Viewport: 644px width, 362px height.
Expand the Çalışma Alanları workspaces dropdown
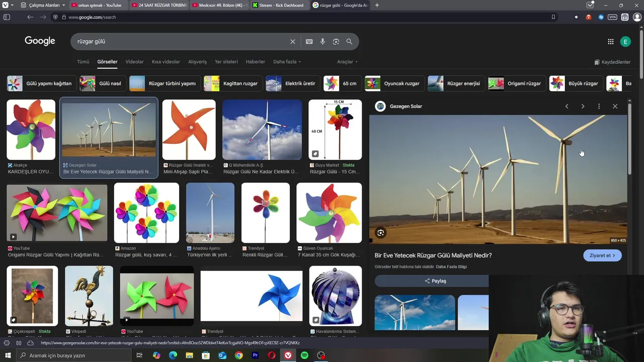point(43,5)
